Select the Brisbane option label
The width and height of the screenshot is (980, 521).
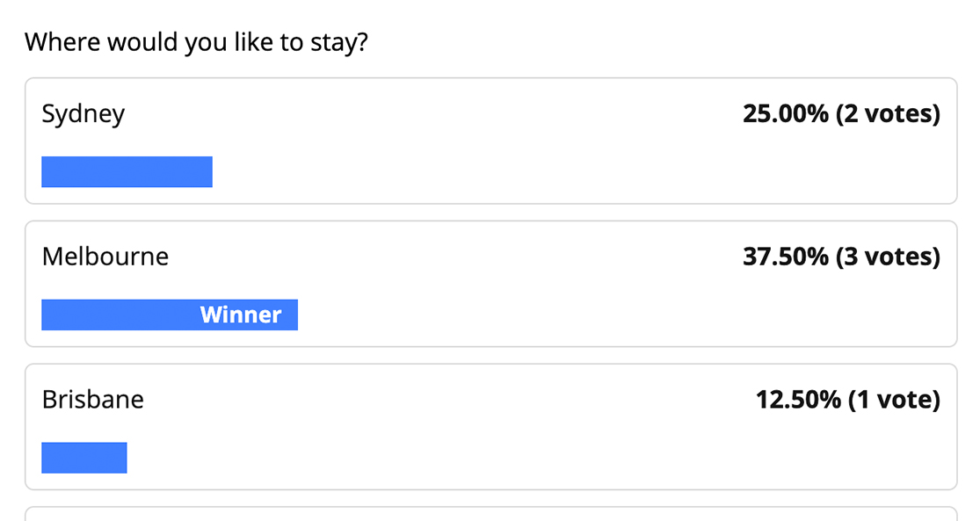point(93,400)
